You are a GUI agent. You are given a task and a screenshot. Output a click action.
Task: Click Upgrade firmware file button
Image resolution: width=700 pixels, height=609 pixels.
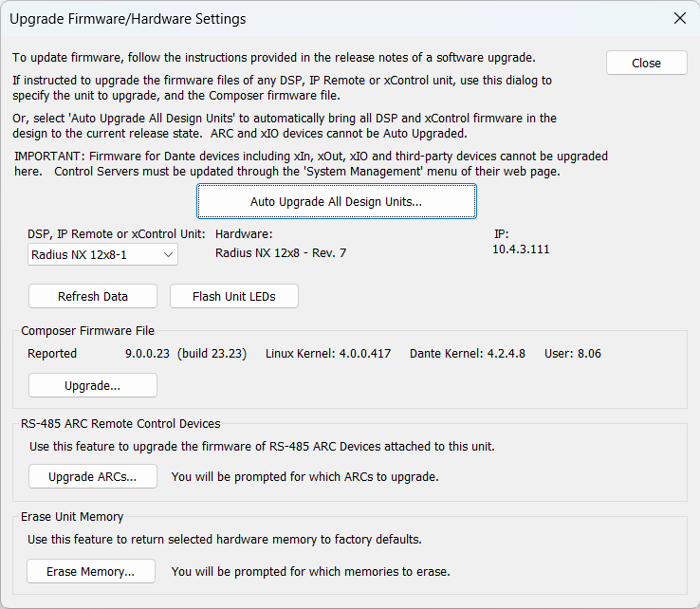pos(93,385)
